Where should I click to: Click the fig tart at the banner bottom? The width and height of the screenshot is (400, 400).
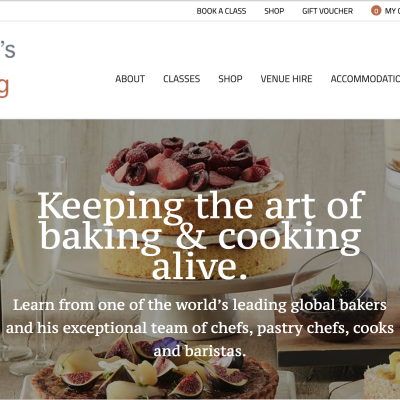click(155, 372)
